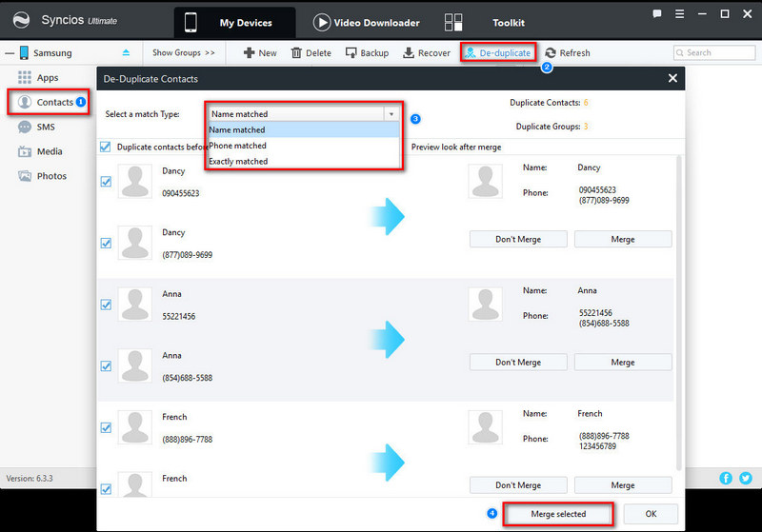Click Merge for Dancy group
This screenshot has height=532, width=762.
point(623,239)
